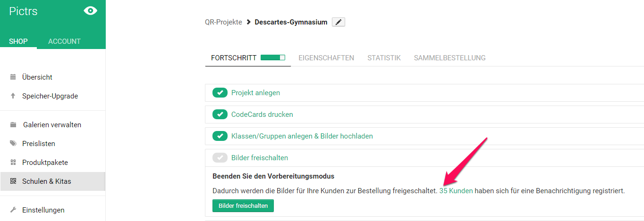Viewport: 644px width, 221px height.
Task: Click the tag icon beside Preislisten
Action: coord(13,144)
